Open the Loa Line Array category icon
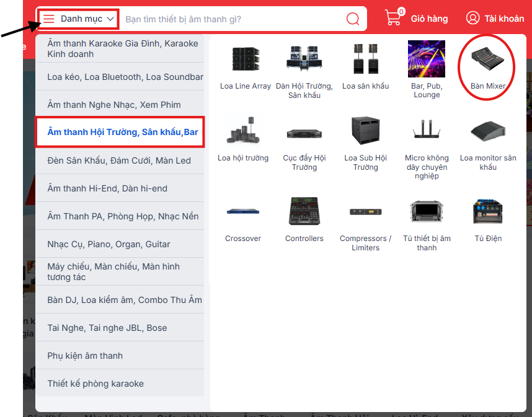Viewport: 532px width, 417px height. click(x=245, y=60)
